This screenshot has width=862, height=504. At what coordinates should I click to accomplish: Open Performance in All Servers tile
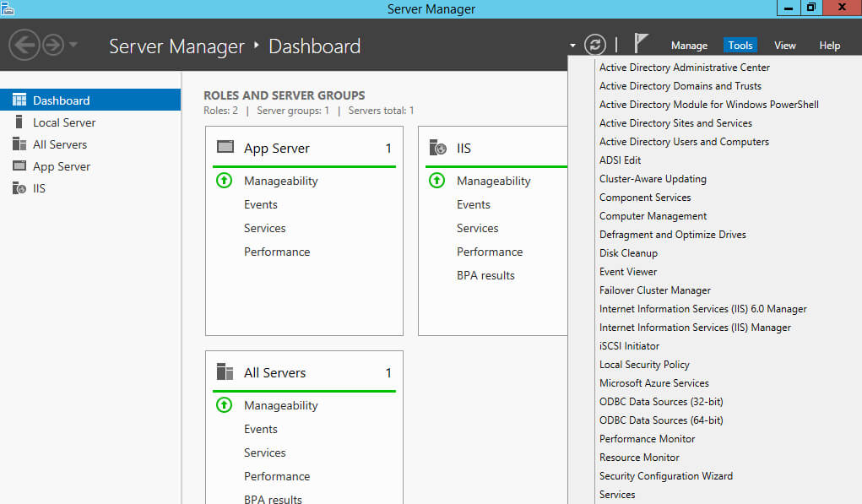tap(277, 476)
